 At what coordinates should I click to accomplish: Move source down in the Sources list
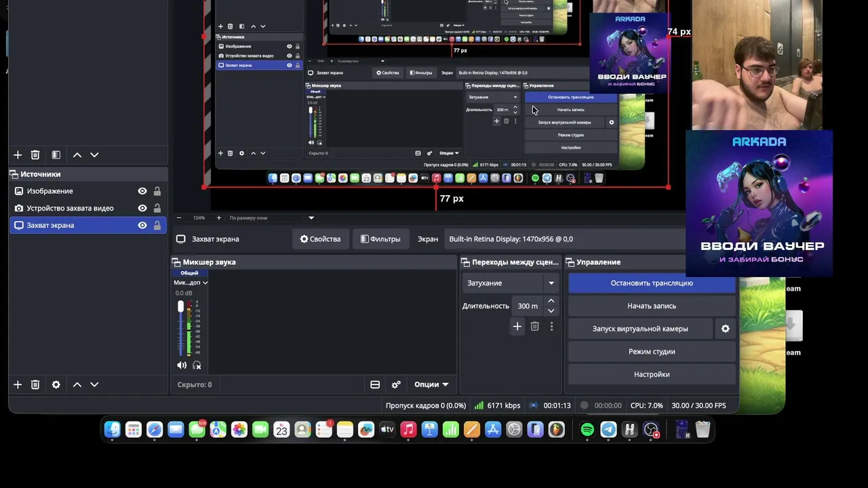tap(94, 384)
